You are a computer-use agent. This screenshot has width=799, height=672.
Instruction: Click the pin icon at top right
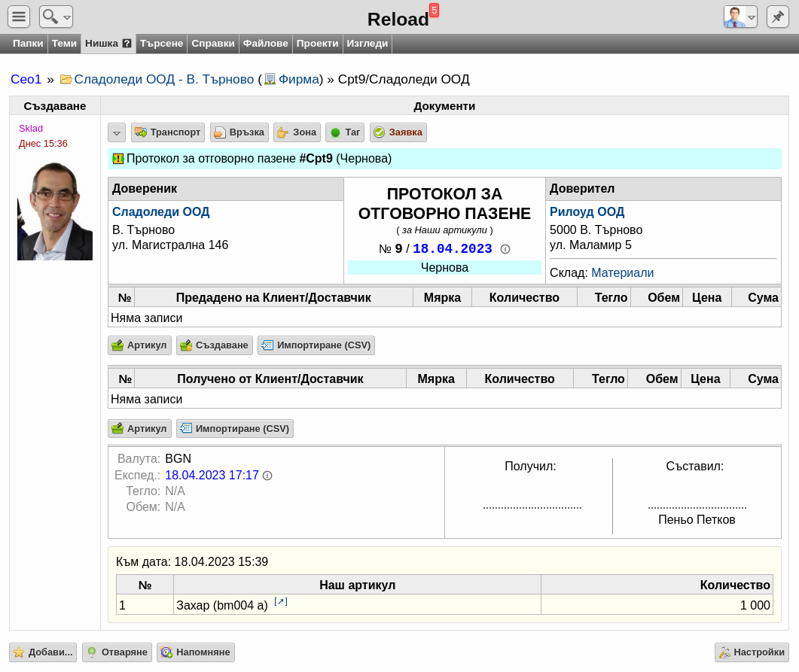tap(778, 17)
